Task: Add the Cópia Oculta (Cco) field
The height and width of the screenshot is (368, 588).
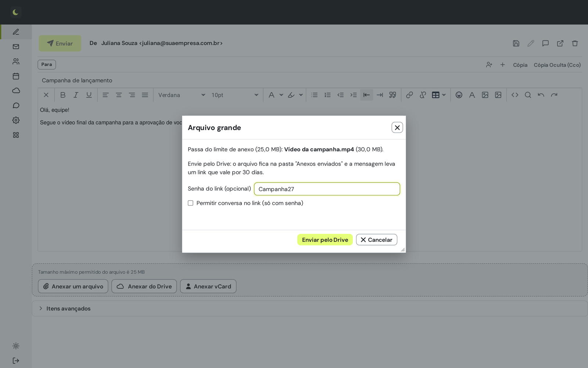Action: (x=557, y=65)
